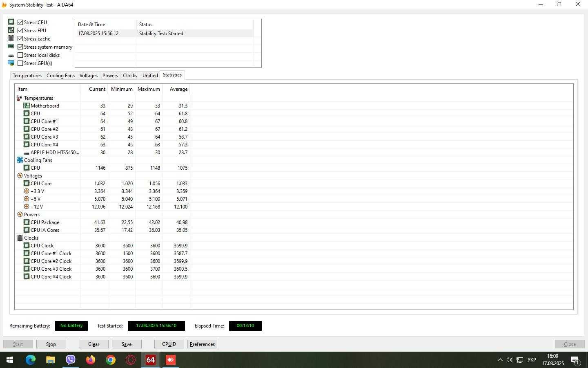Click the Motherboard row icon
The image size is (588, 368).
[x=27, y=106]
